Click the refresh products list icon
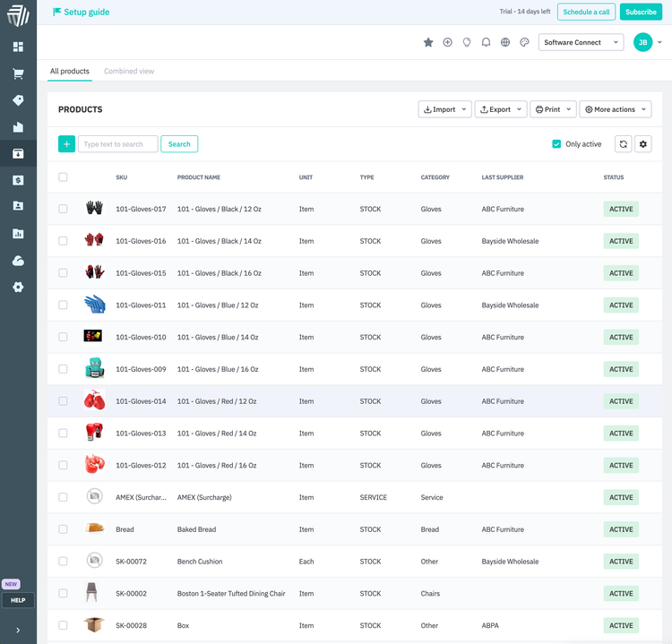The width and height of the screenshot is (672, 644). (624, 144)
